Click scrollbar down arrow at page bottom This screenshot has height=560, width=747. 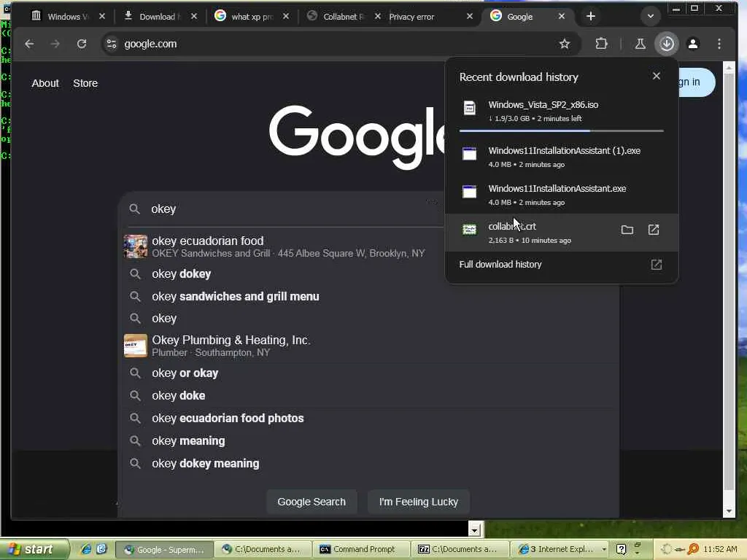click(x=729, y=511)
